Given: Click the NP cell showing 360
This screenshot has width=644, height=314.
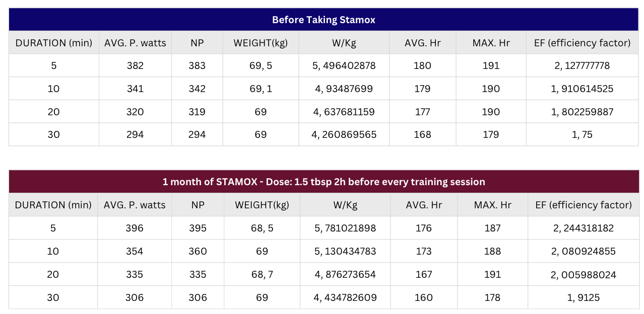Looking at the screenshot, I should point(197,251).
